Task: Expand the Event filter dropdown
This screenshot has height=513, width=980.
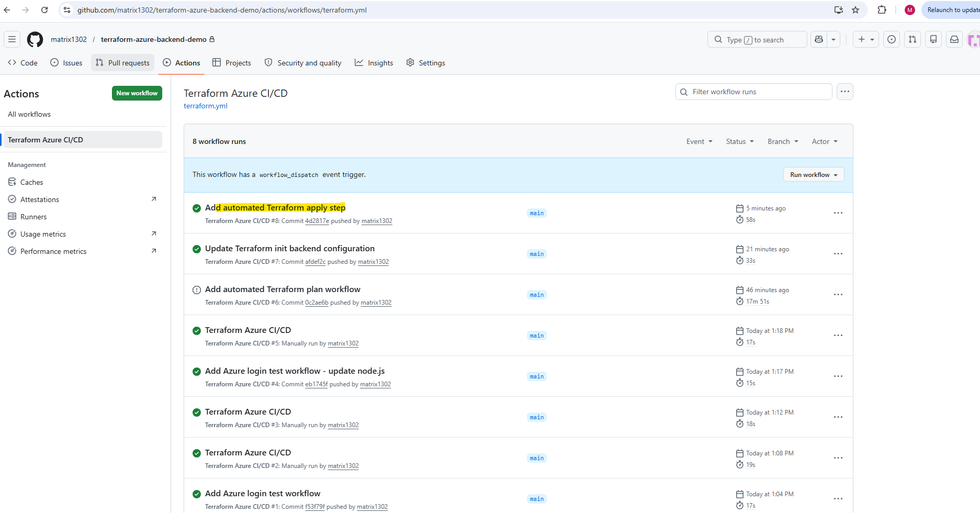Action: (700, 141)
